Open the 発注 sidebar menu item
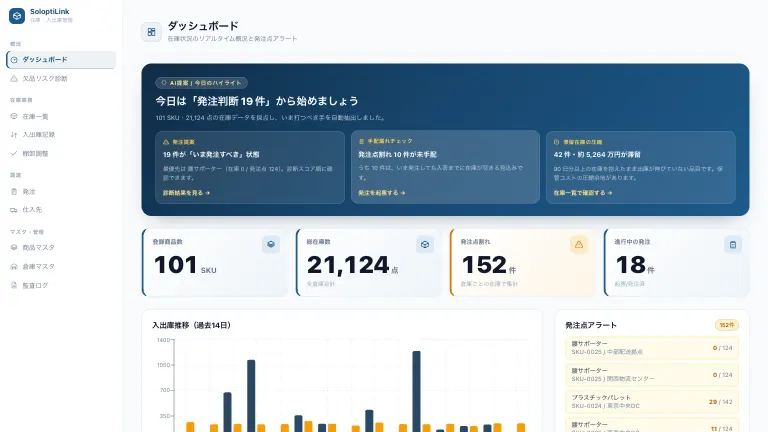 tap(61, 192)
